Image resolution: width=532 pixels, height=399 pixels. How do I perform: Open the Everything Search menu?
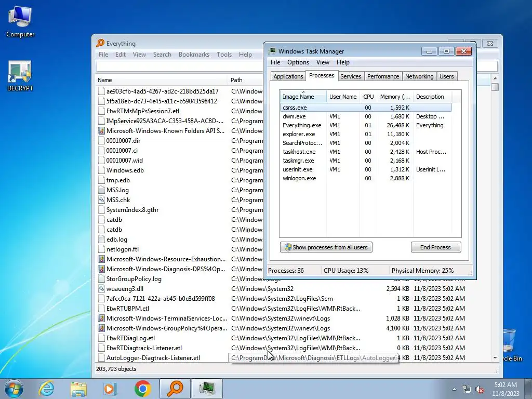pyautogui.click(x=162, y=54)
